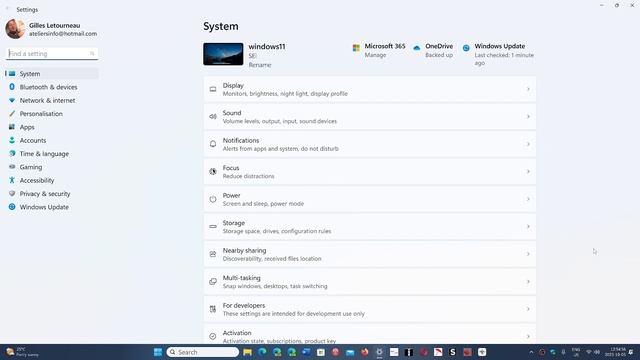This screenshot has height=360, width=640.
Task: Click the windows11 PC name text
Action: 267,47
